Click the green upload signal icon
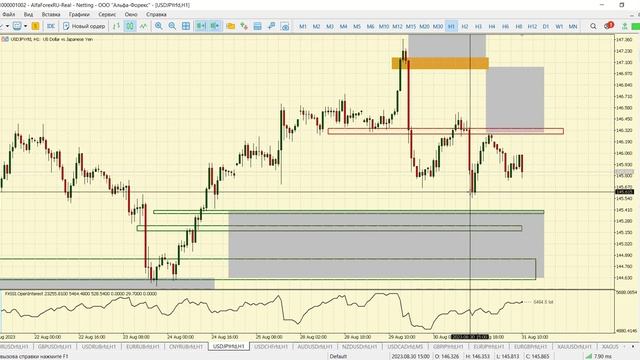Viewport: 640px width, 360px height. point(624,26)
